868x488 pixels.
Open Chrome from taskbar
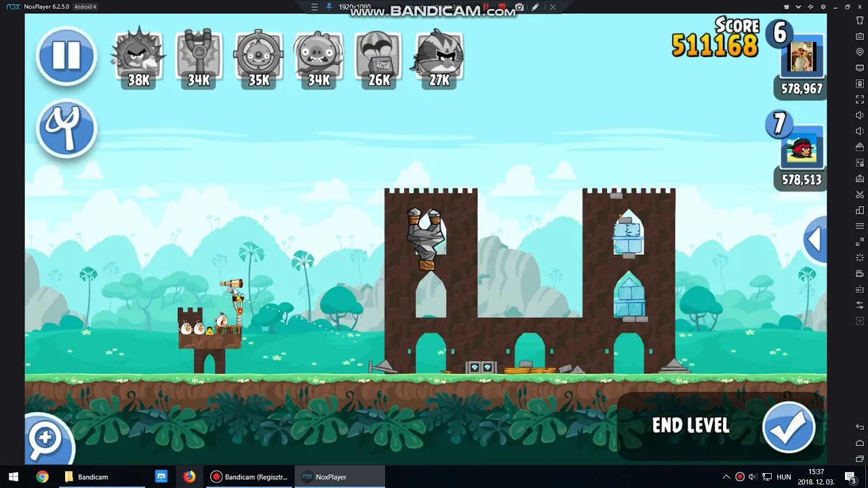coord(42,477)
